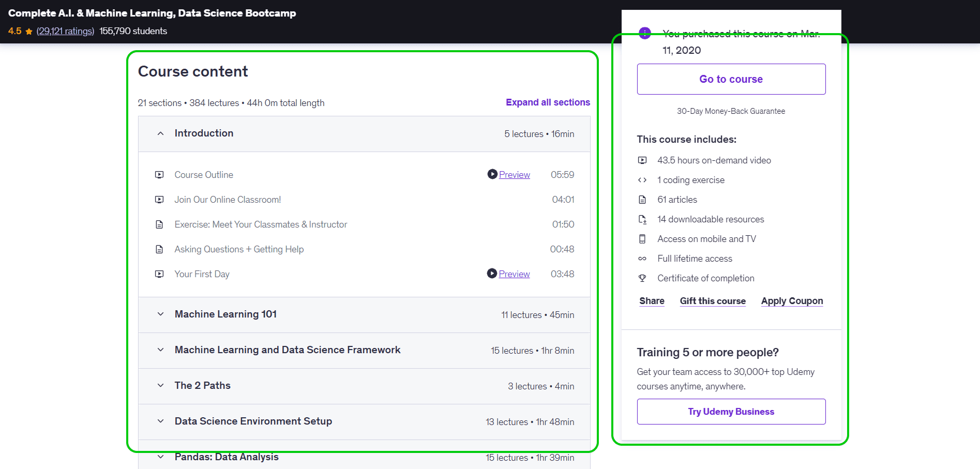980x469 pixels.
Task: Open the Course Outline Preview link
Action: tap(514, 175)
